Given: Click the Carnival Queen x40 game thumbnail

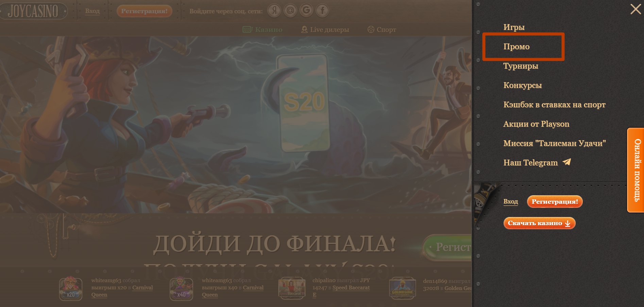Looking at the screenshot, I should click(x=181, y=289).
